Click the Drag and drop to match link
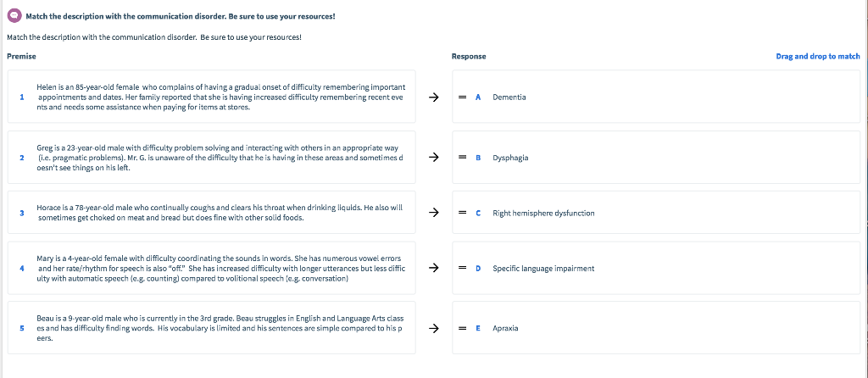 817,56
